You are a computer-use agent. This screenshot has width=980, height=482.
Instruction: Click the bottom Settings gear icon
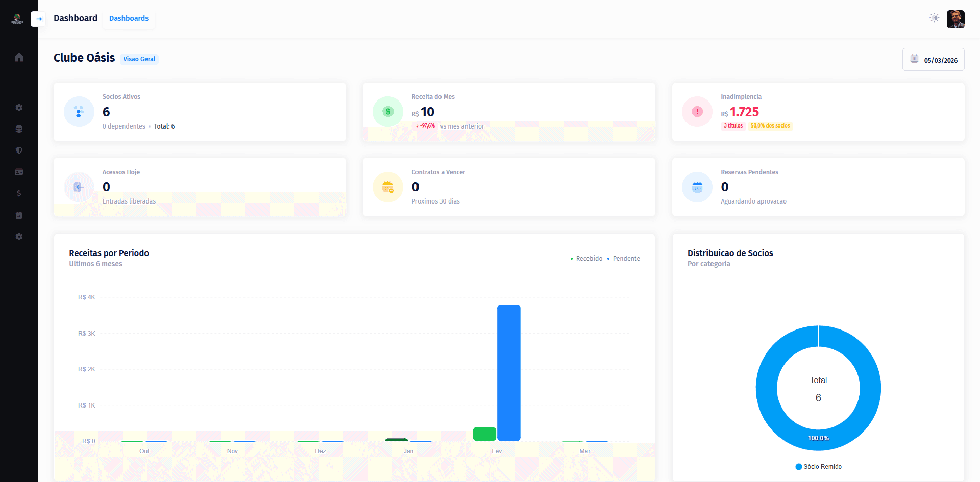pos(19,236)
